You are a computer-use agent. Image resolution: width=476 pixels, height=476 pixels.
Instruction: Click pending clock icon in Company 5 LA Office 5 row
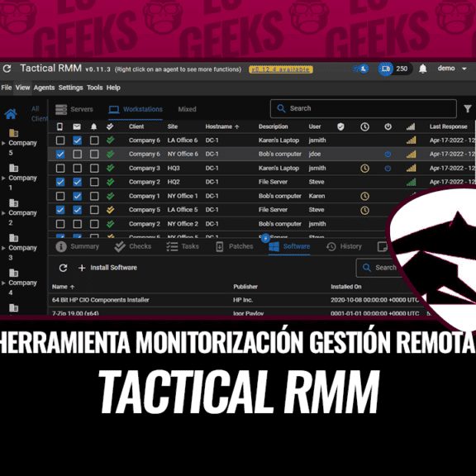coord(364,210)
